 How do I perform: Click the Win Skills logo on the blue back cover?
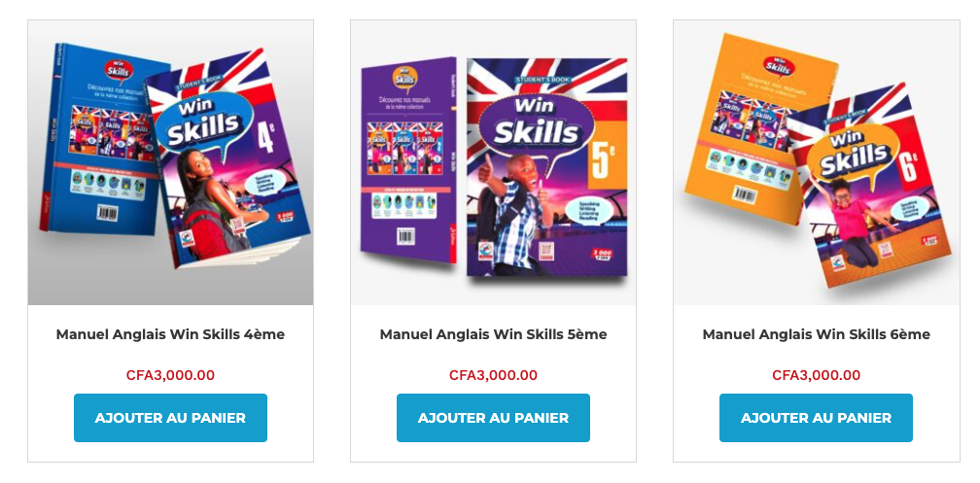[119, 71]
